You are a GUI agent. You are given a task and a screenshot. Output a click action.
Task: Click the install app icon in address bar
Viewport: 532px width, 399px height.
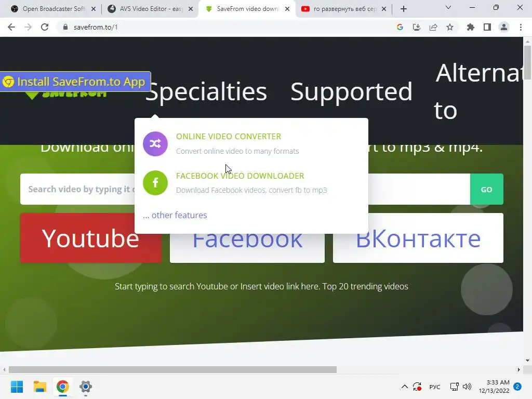[x=417, y=27]
